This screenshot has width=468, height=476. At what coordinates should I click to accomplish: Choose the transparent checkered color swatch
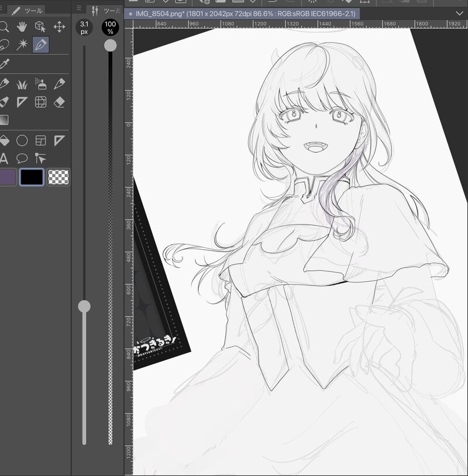coord(58,177)
